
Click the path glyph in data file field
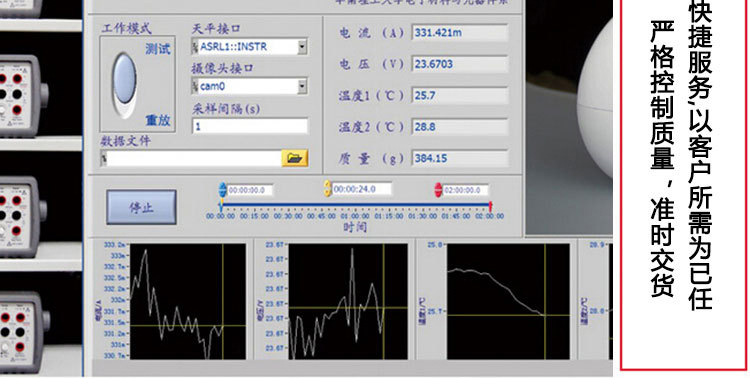[103, 159]
